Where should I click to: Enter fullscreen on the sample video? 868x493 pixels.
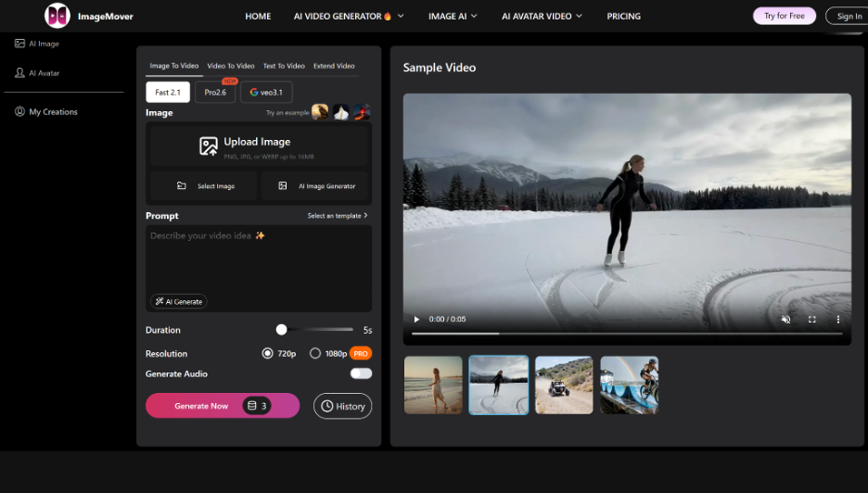[812, 320]
